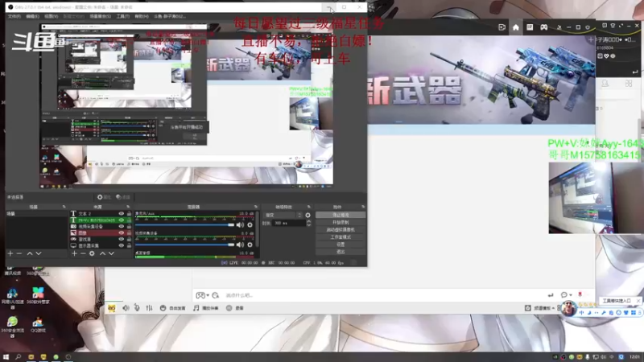This screenshot has width=644, height=362.
Task: Pop out the Audio Mixer panel via its dock icon
Action: pyautogui.click(x=255, y=207)
